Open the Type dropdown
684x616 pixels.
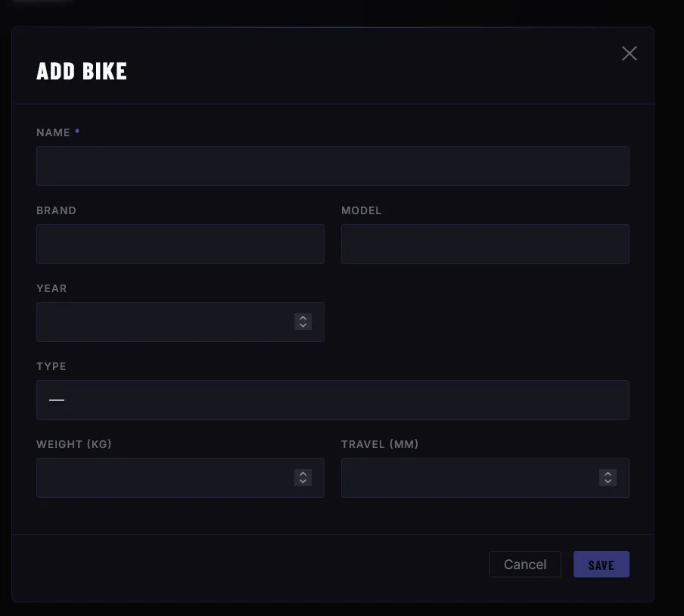pyautogui.click(x=333, y=400)
